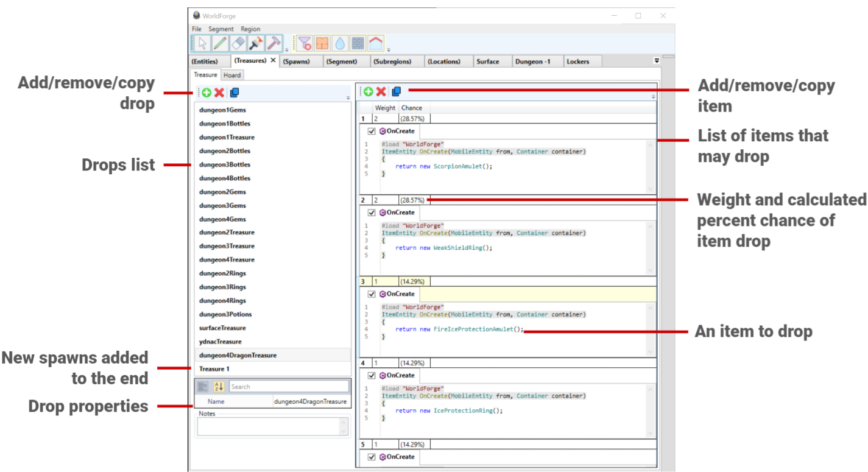
Task: Copy the selected item in right toolbar
Action: tap(397, 91)
